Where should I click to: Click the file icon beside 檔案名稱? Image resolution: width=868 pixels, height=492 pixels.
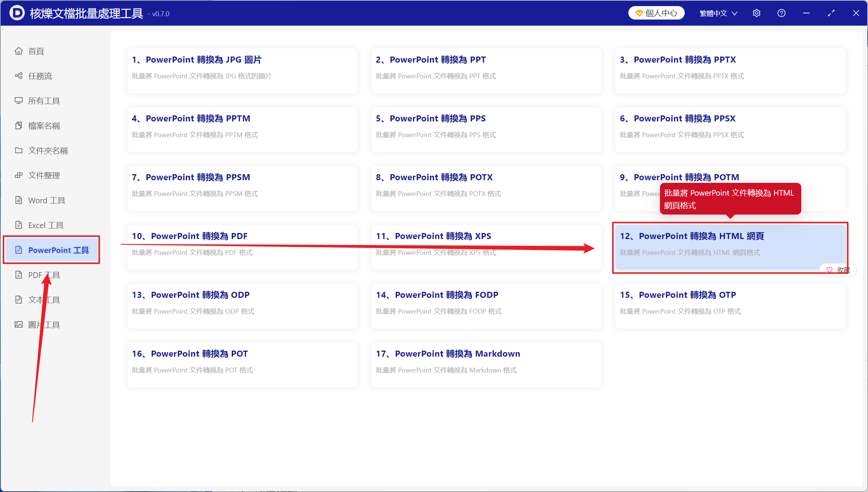coord(18,126)
